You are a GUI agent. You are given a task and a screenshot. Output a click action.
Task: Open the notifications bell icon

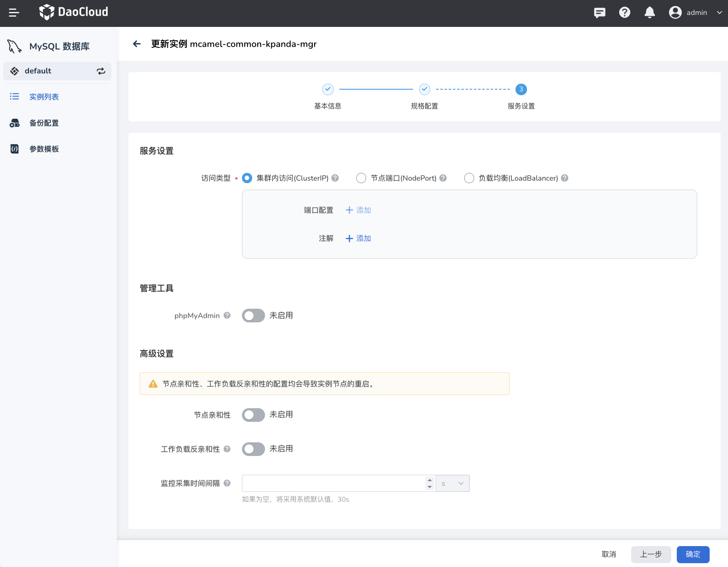click(x=649, y=13)
